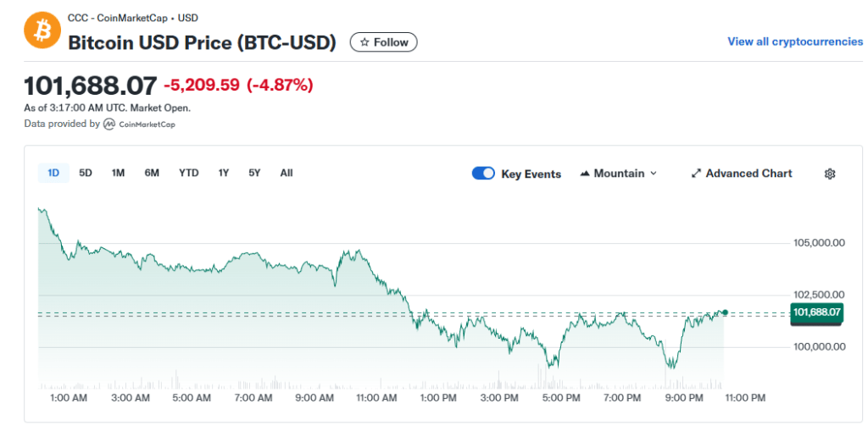Open the View all cryptocurrencies link
The height and width of the screenshot is (431, 868).
[x=795, y=41]
